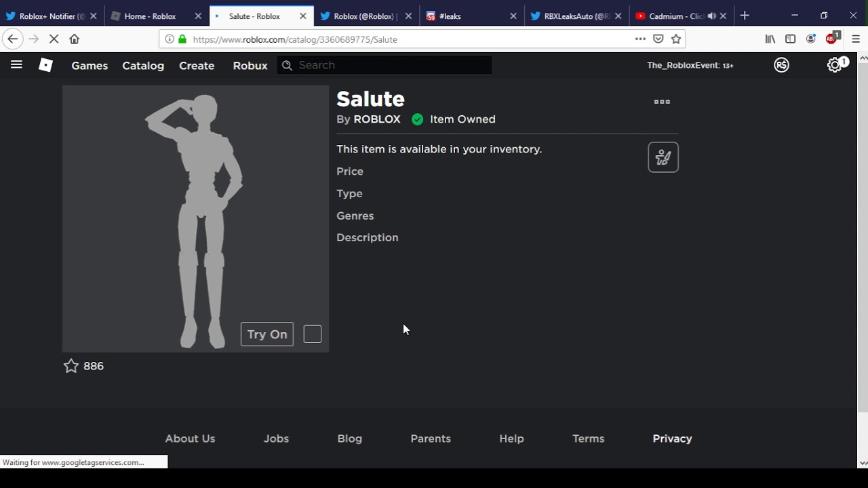The height and width of the screenshot is (488, 868).
Task: Stop page loading with the X button
Action: pyautogui.click(x=54, y=39)
